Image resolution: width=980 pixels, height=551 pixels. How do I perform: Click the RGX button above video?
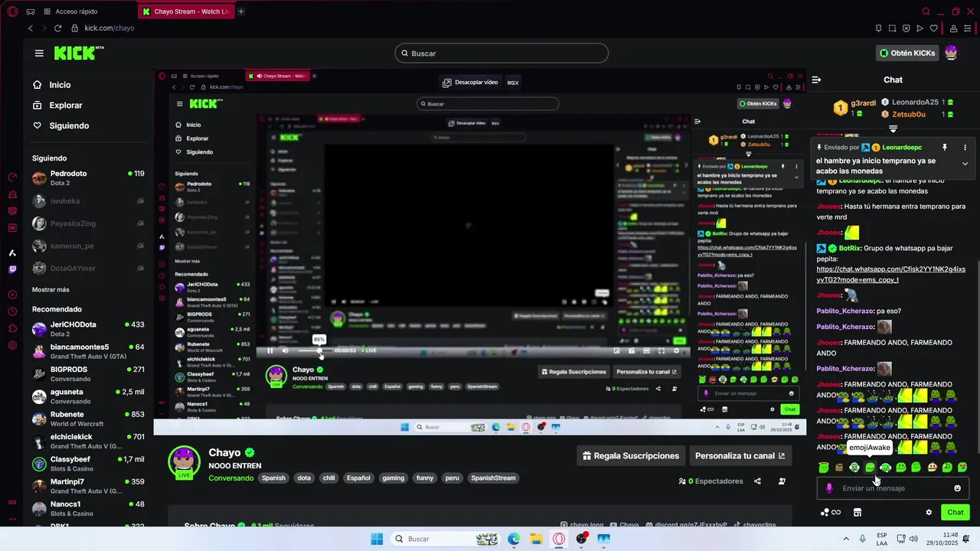[x=513, y=82]
